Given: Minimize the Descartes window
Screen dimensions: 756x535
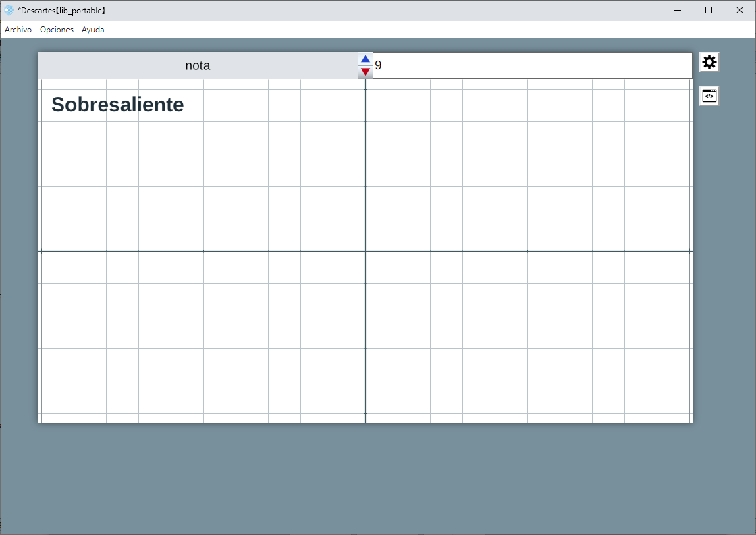Looking at the screenshot, I should coord(677,10).
